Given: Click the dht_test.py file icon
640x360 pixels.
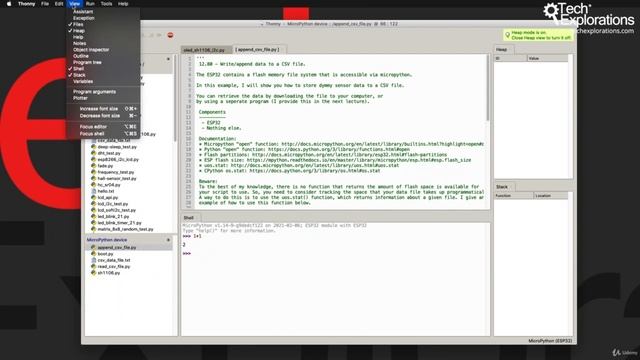Looking at the screenshot, I should click(x=93, y=153).
